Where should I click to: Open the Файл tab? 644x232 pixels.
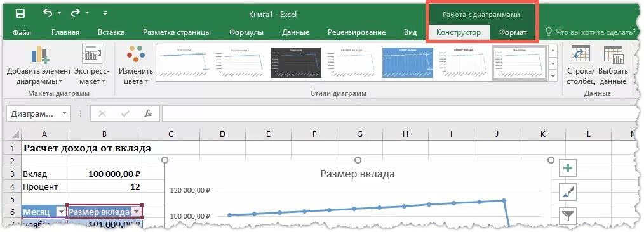pyautogui.click(x=22, y=32)
